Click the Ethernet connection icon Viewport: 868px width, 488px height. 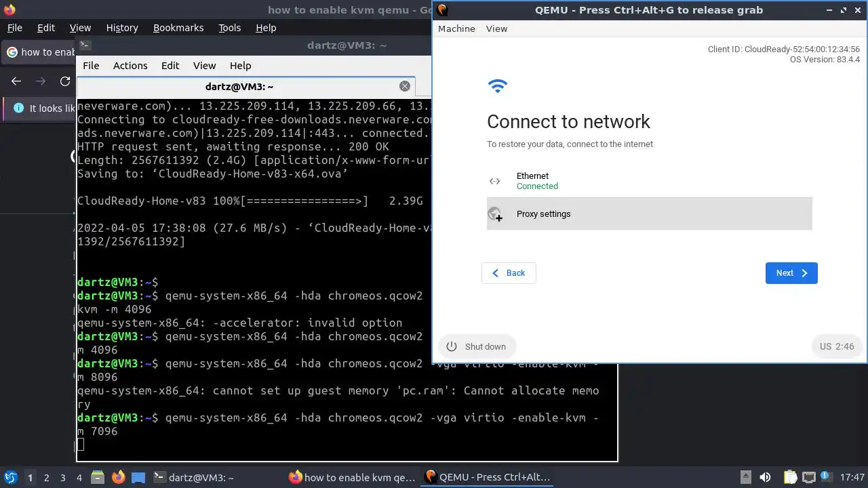tap(495, 181)
